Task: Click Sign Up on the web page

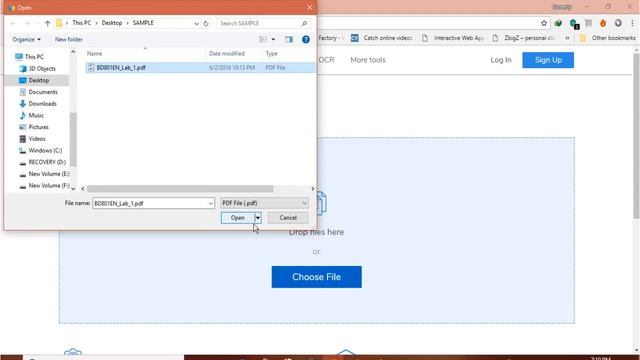Action: click(548, 60)
